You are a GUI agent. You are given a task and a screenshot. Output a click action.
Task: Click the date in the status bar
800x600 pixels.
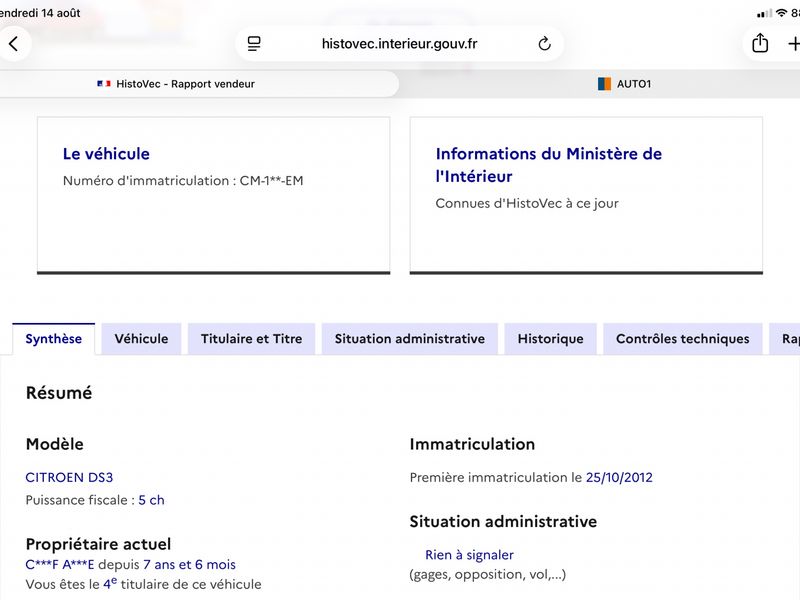click(40, 13)
